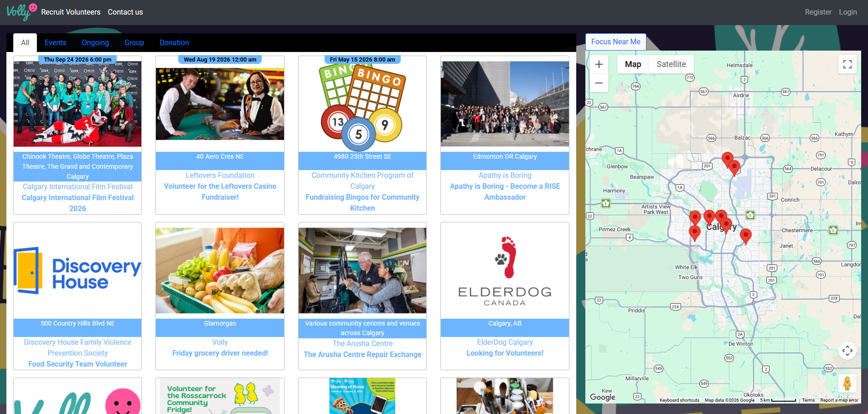Open the map Terms link
Screen dimensions: 868x414
coord(808,400)
